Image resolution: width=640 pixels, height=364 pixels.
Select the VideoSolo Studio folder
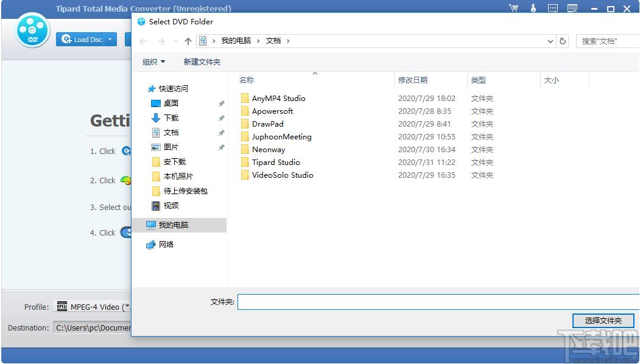click(283, 175)
